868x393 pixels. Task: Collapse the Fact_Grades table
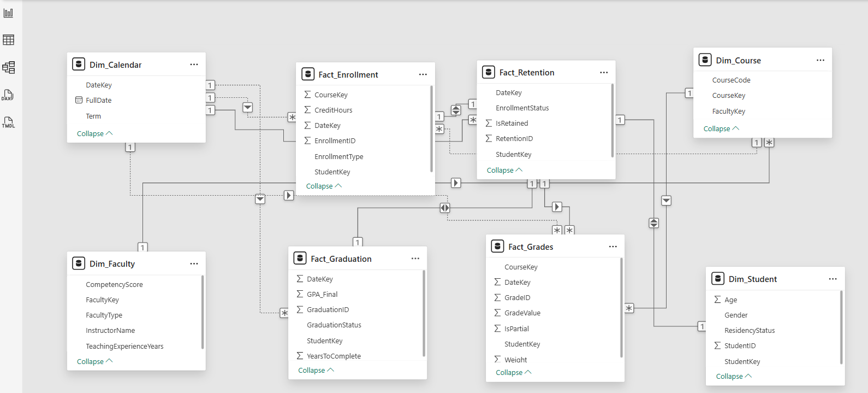513,372
